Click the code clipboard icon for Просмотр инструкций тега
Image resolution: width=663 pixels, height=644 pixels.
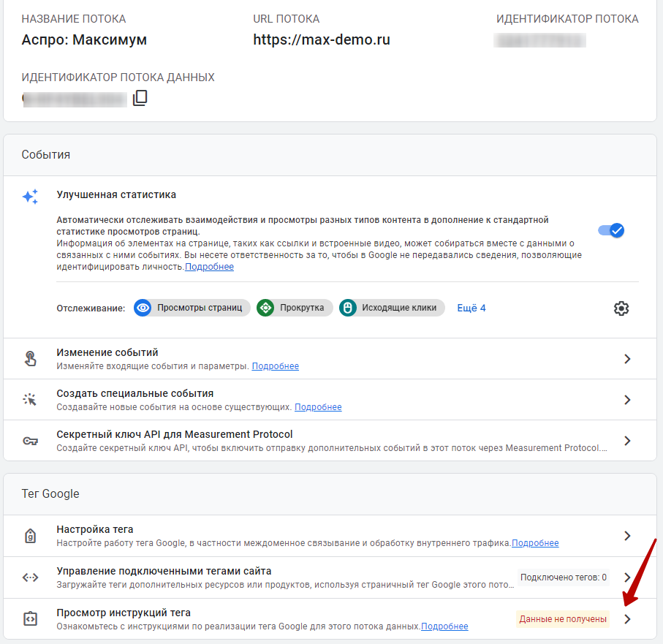(30, 618)
